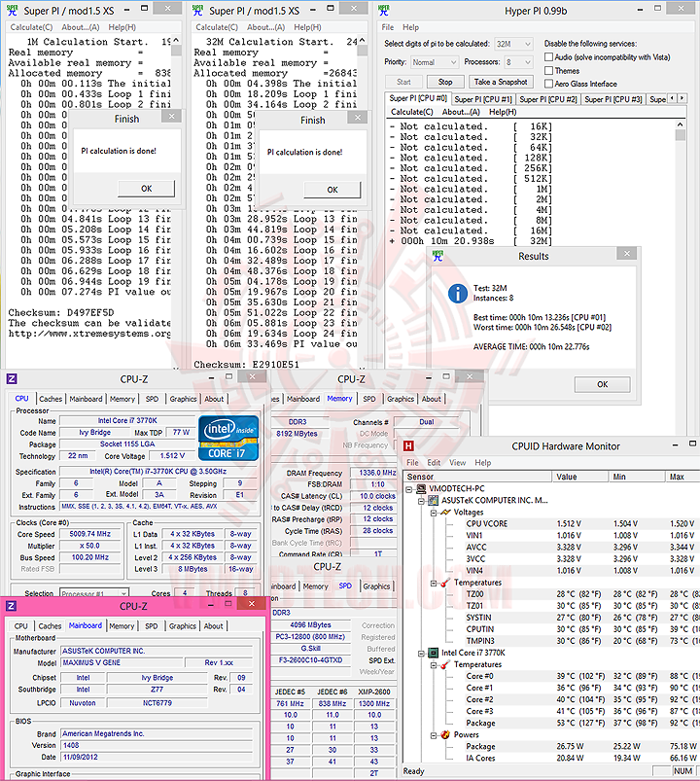Click OK in the 32M Finish dialog
Screen dimensions: 700x781
(x=332, y=190)
